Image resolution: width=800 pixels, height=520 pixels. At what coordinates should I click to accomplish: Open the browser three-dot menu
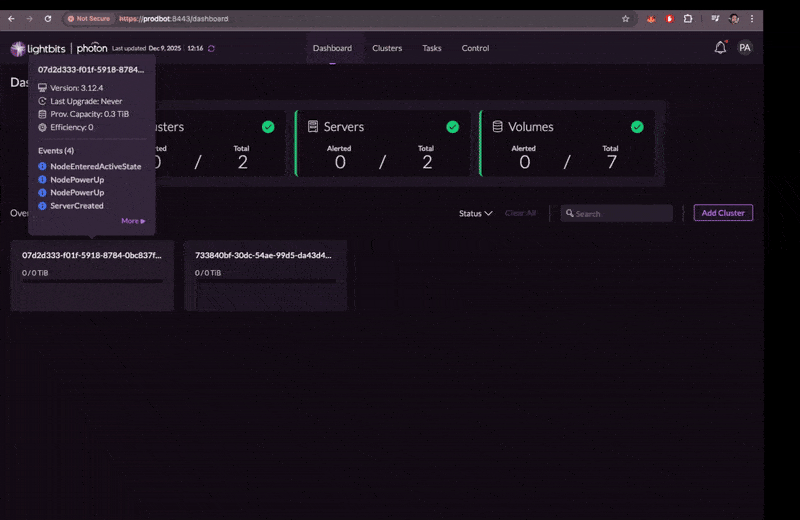[x=752, y=19]
